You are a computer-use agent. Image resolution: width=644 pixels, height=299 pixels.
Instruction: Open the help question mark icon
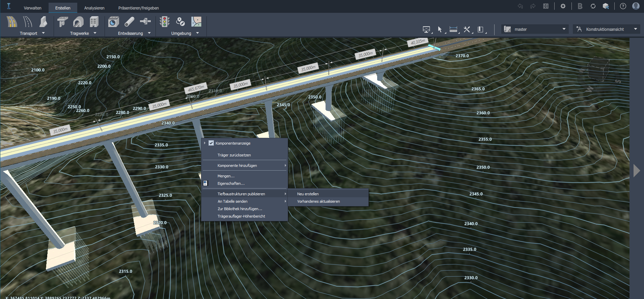pyautogui.click(x=623, y=6)
